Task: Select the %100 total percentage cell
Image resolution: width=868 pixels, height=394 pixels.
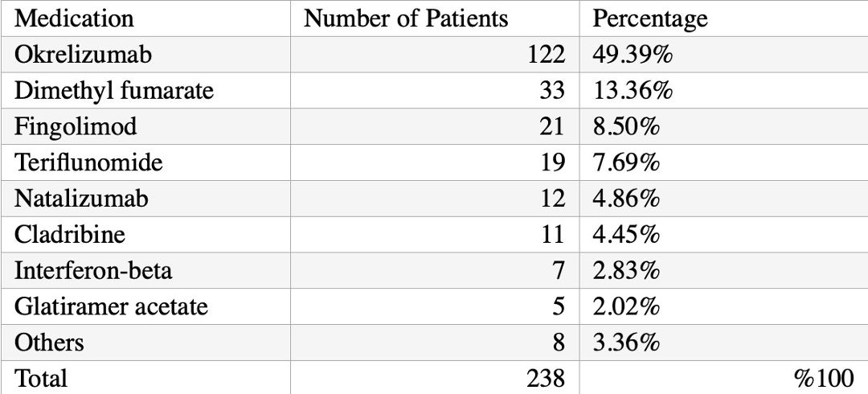Action: (x=723, y=378)
